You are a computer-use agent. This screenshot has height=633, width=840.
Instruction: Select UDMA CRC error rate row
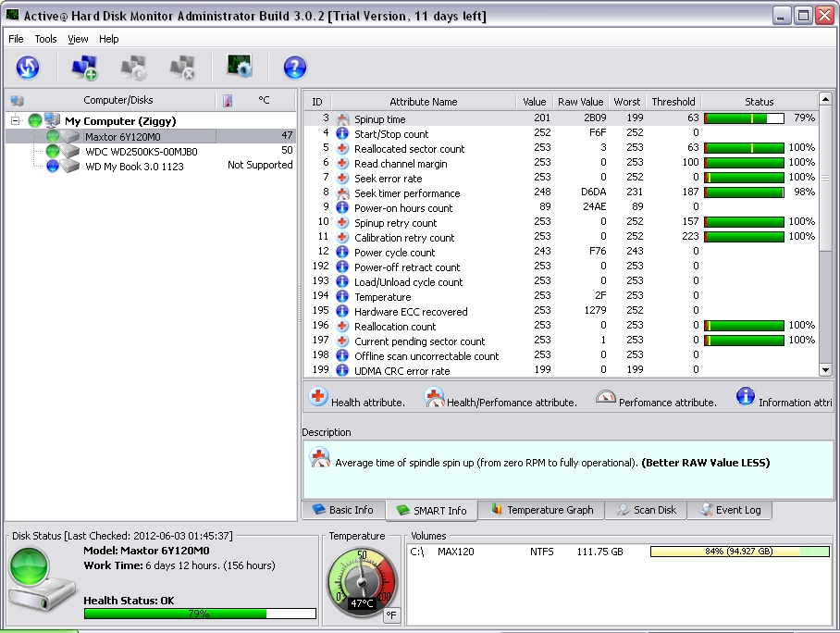click(x=561, y=370)
